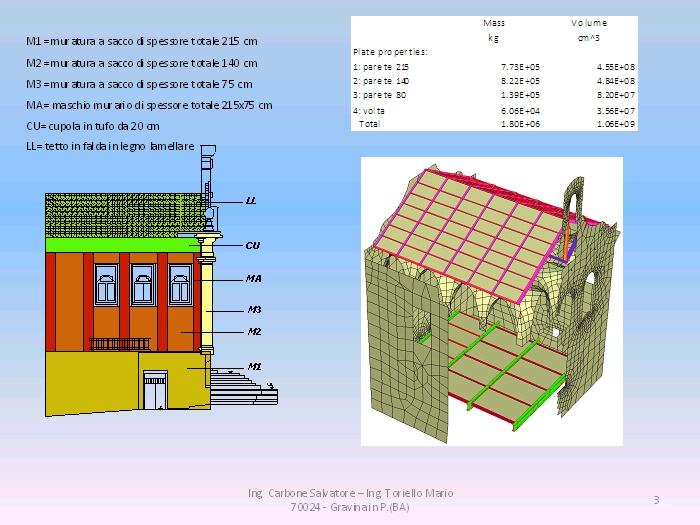Click the LL callout label beside the facade
Image resolution: width=700 pixels, height=525 pixels.
click(x=251, y=200)
